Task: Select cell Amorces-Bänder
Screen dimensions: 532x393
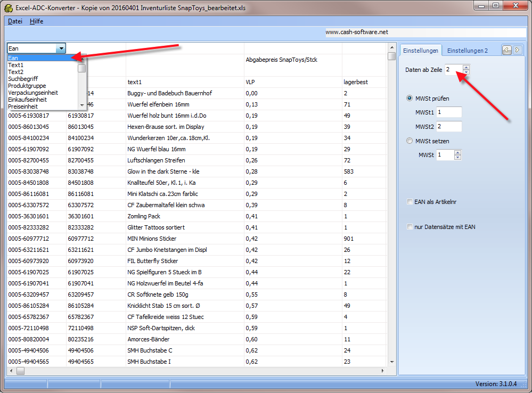Action: [185, 339]
